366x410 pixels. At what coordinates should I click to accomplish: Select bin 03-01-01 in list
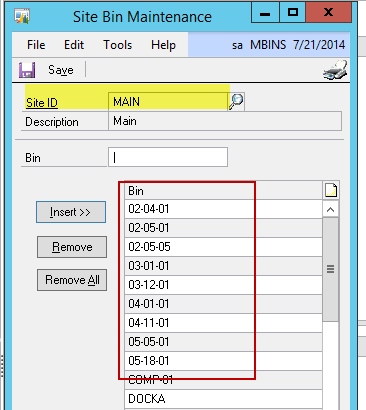[224, 266]
